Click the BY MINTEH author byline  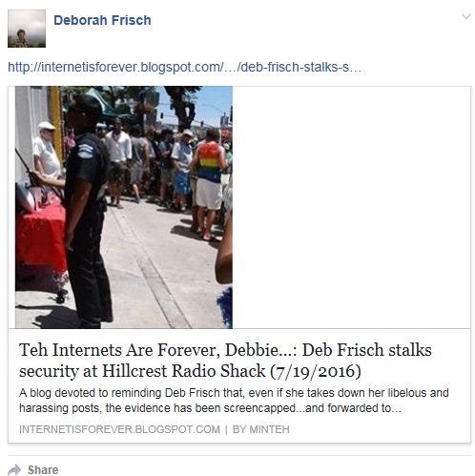[261, 429]
